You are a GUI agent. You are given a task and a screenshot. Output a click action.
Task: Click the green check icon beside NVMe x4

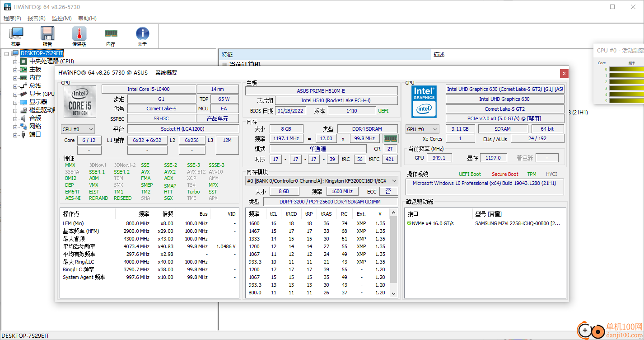pyautogui.click(x=409, y=223)
